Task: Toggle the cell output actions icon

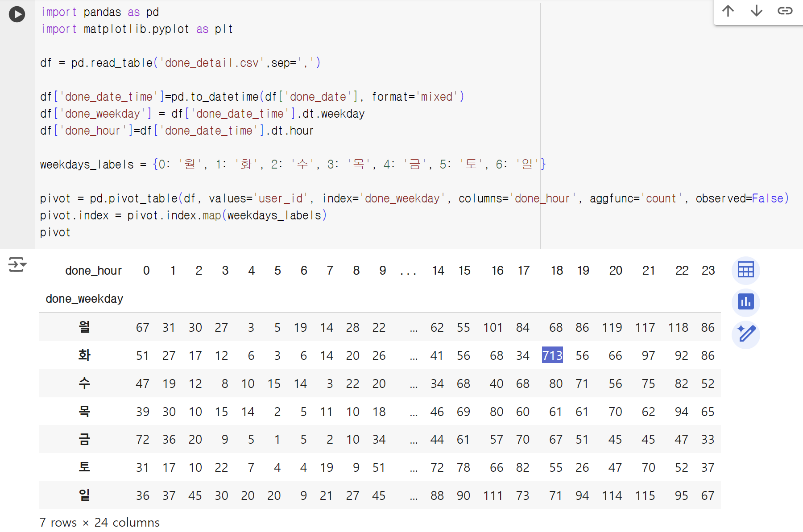Action: click(x=17, y=264)
